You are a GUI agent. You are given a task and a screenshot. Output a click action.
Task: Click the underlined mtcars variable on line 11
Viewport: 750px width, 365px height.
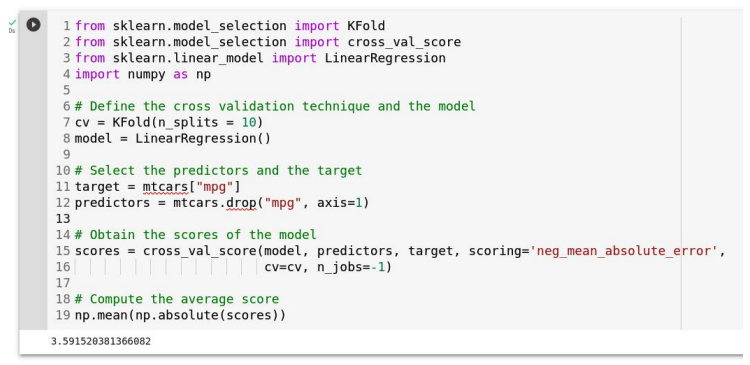coord(165,187)
